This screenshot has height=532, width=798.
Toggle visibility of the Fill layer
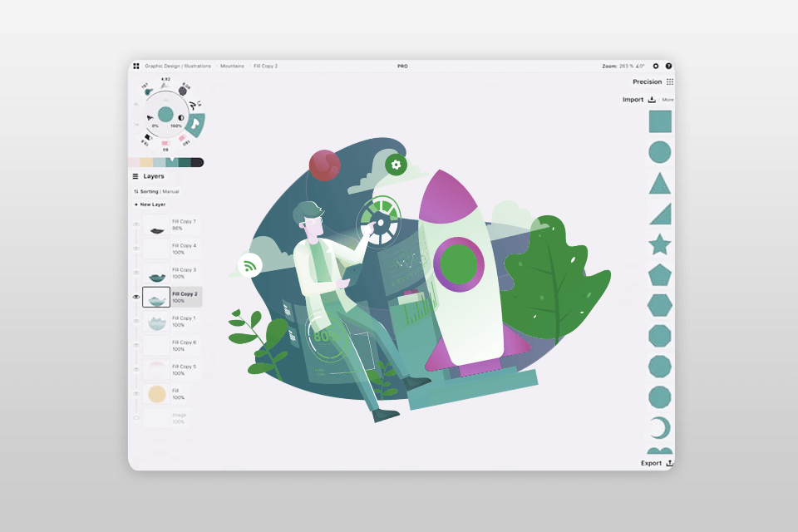(137, 394)
